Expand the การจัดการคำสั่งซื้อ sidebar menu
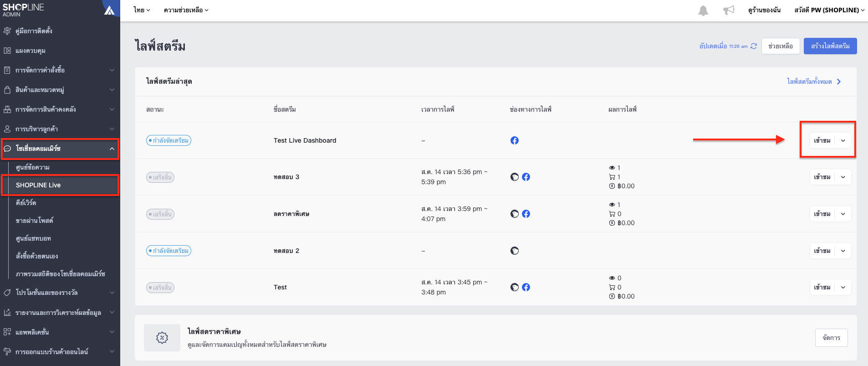 [x=60, y=70]
